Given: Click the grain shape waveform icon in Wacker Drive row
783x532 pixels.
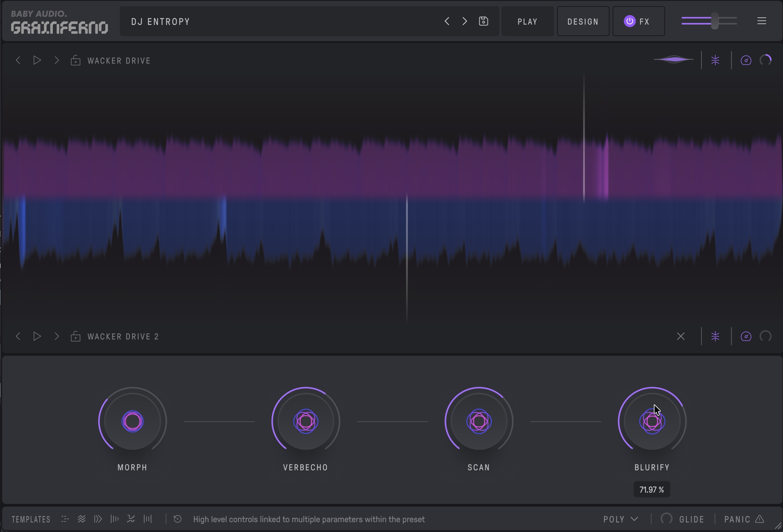Looking at the screenshot, I should pyautogui.click(x=673, y=60).
